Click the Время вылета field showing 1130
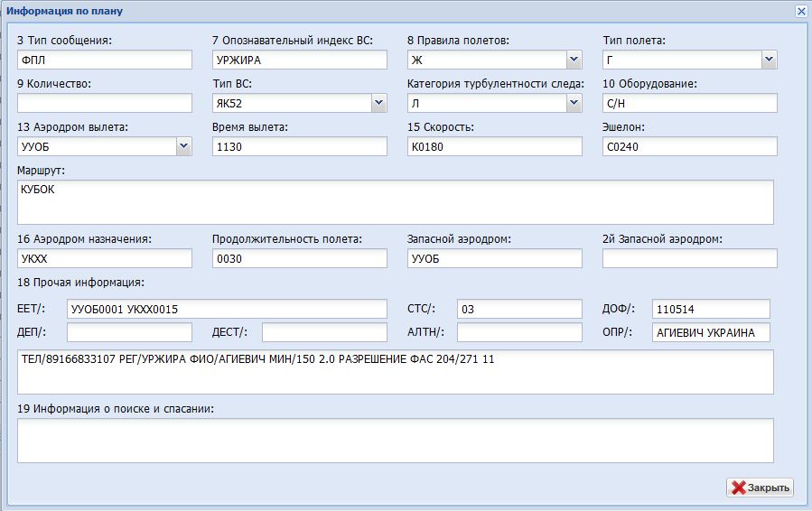Viewport: 812px width, 511px height. click(300, 146)
